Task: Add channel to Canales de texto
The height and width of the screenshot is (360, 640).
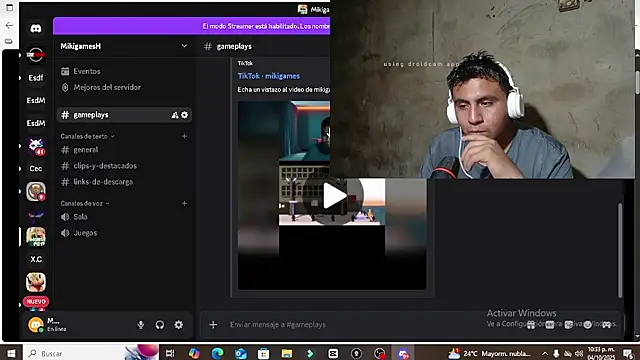Action: click(184, 136)
